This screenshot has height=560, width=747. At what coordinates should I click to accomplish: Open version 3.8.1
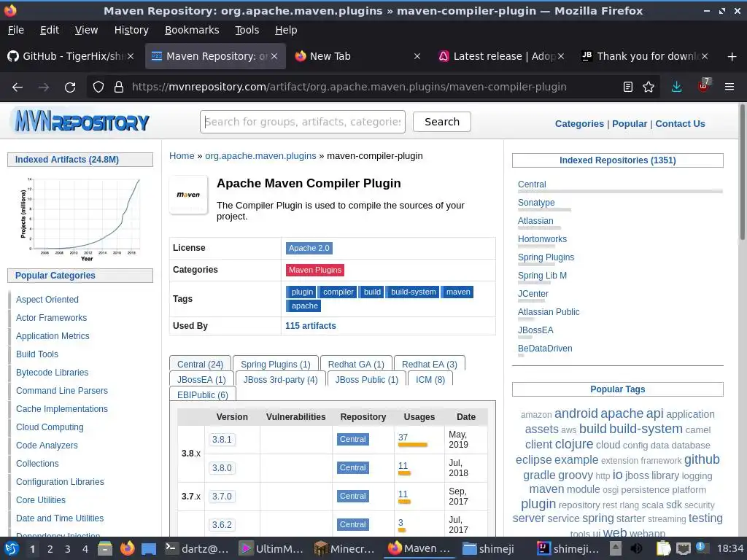pos(222,439)
